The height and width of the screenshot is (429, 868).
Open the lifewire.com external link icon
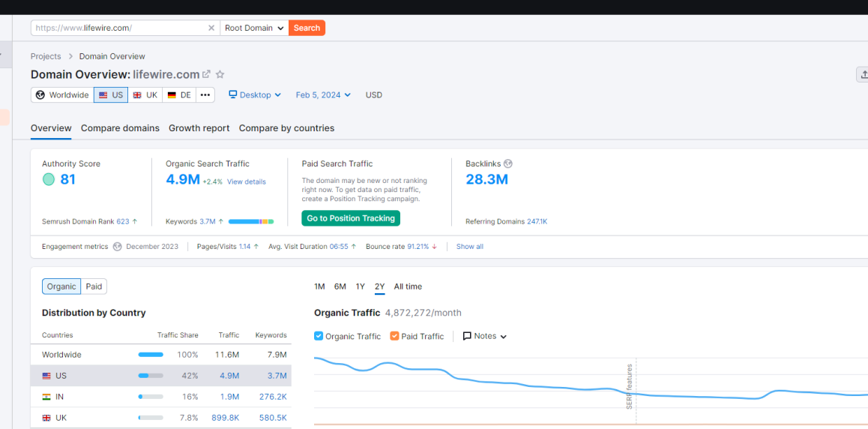pyautogui.click(x=206, y=74)
